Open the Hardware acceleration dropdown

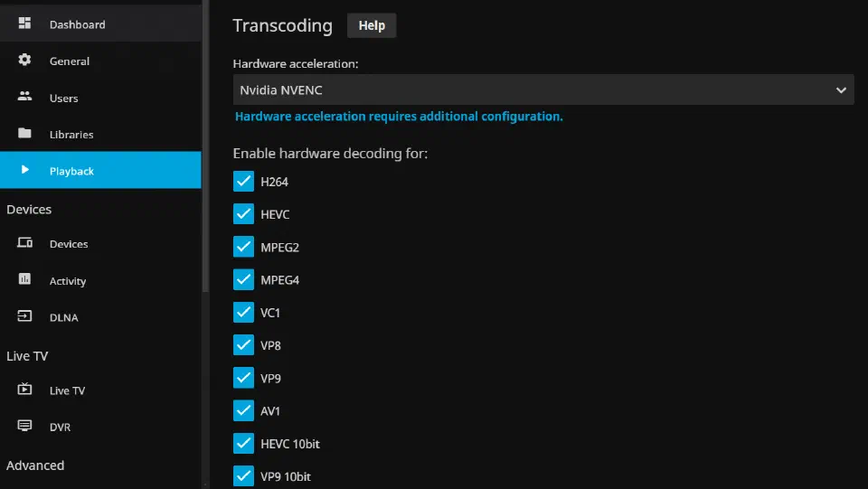pyautogui.click(x=543, y=89)
